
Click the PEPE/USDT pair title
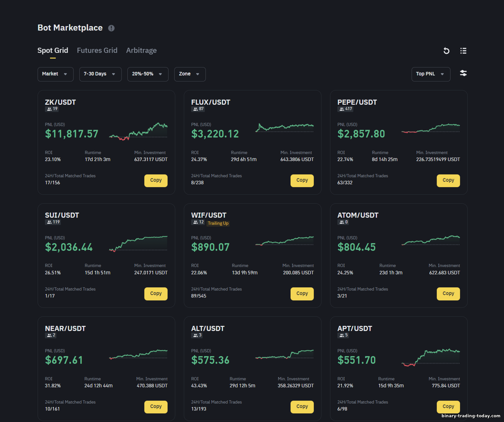pos(357,102)
